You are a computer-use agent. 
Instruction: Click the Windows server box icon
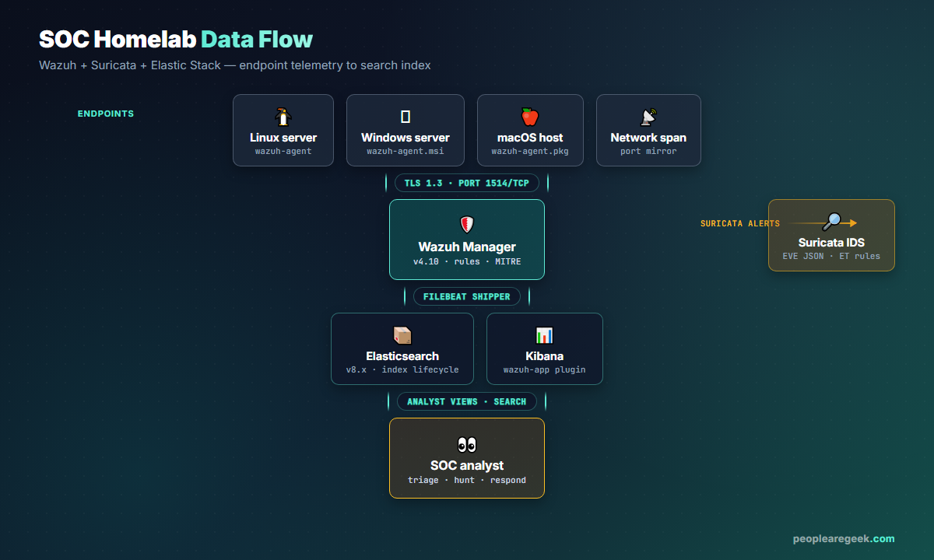tap(406, 117)
